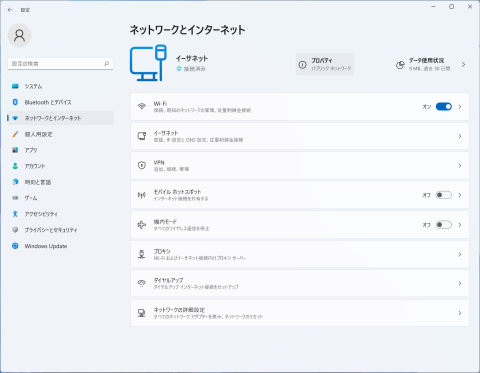Click the Bluetooth icon in sidebar
480x373 pixels.
click(x=15, y=102)
